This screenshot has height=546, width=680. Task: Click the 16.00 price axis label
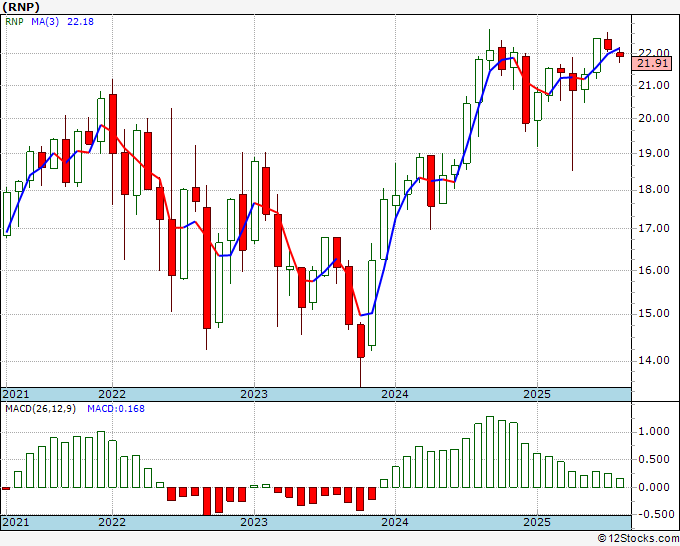pos(653,270)
